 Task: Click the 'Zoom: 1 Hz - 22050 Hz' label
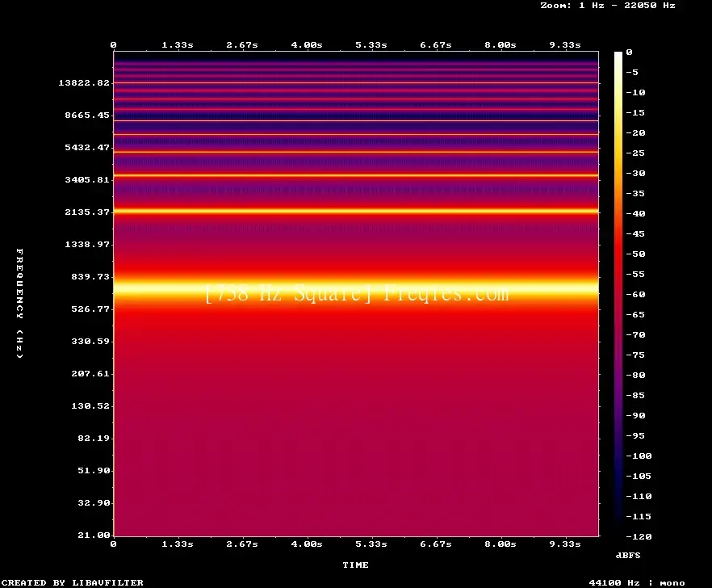[608, 6]
